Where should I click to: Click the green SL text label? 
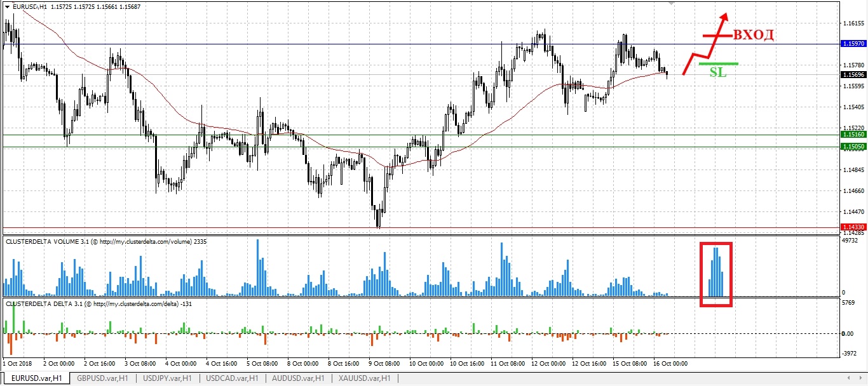(718, 72)
